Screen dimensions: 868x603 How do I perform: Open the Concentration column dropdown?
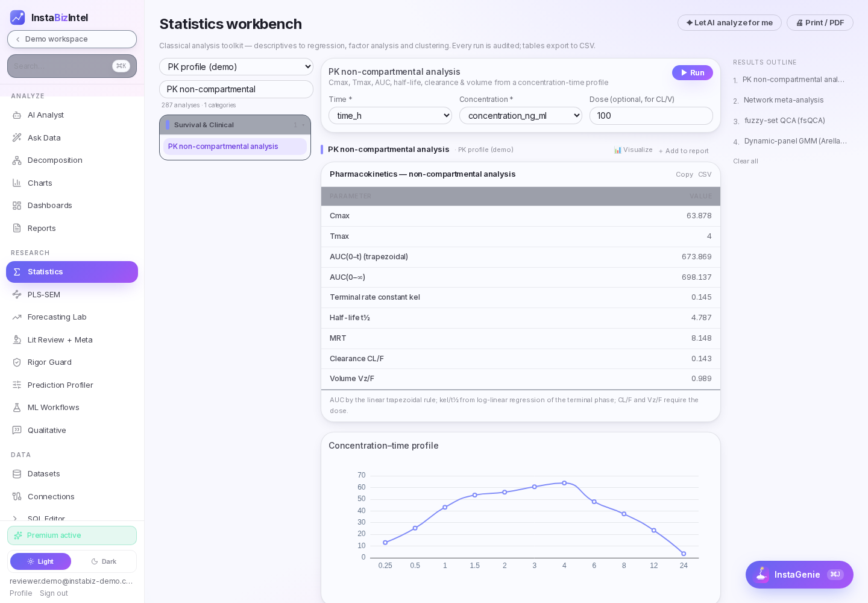click(x=521, y=116)
